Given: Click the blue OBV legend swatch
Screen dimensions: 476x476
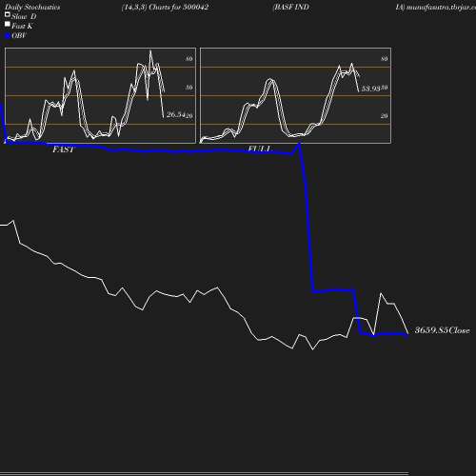Looking at the screenshot, I should (x=8, y=36).
